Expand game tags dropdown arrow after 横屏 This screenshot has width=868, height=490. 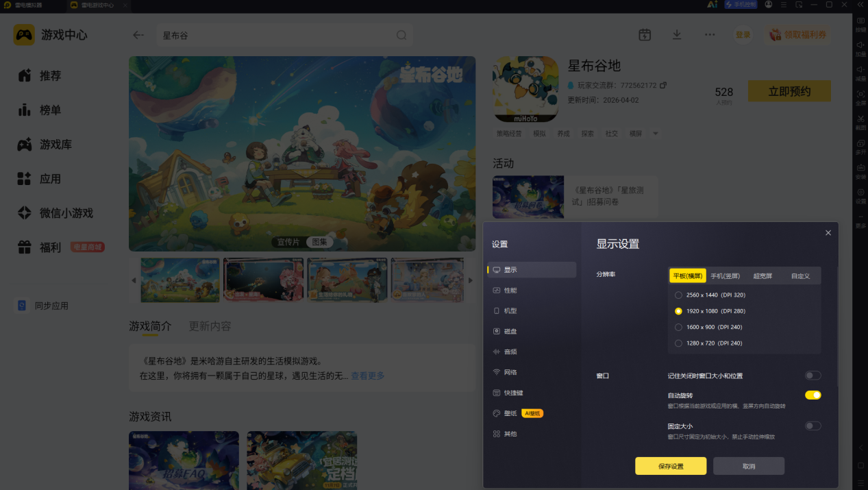(655, 134)
